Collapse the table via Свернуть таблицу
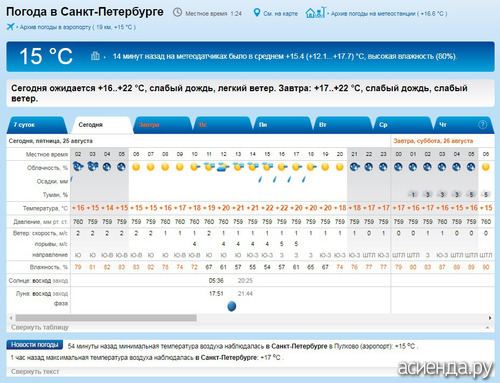The height and width of the screenshot is (383, 500). pyautogui.click(x=40, y=327)
